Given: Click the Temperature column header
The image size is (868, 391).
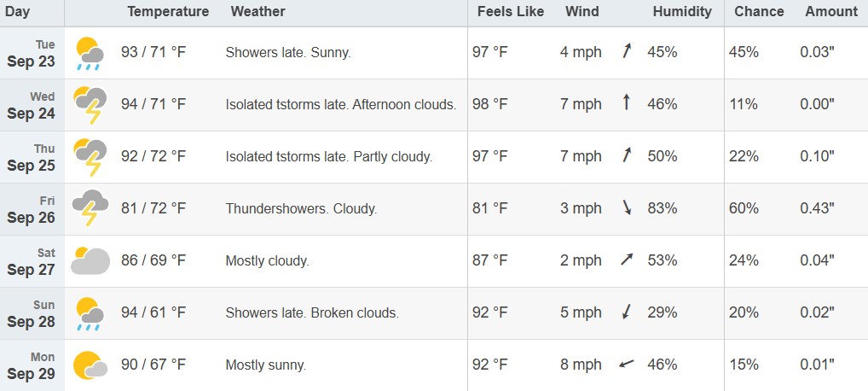Looking at the screenshot, I should (168, 12).
